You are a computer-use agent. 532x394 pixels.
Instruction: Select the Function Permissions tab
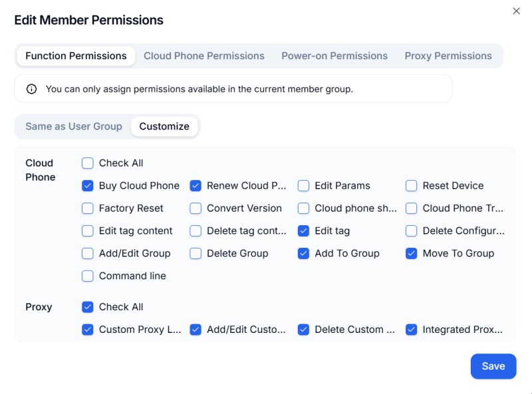[x=76, y=56]
